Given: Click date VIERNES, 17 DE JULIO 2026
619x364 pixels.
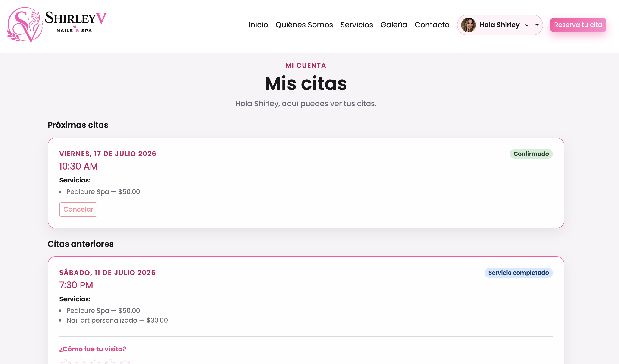Looking at the screenshot, I should (x=108, y=154).
